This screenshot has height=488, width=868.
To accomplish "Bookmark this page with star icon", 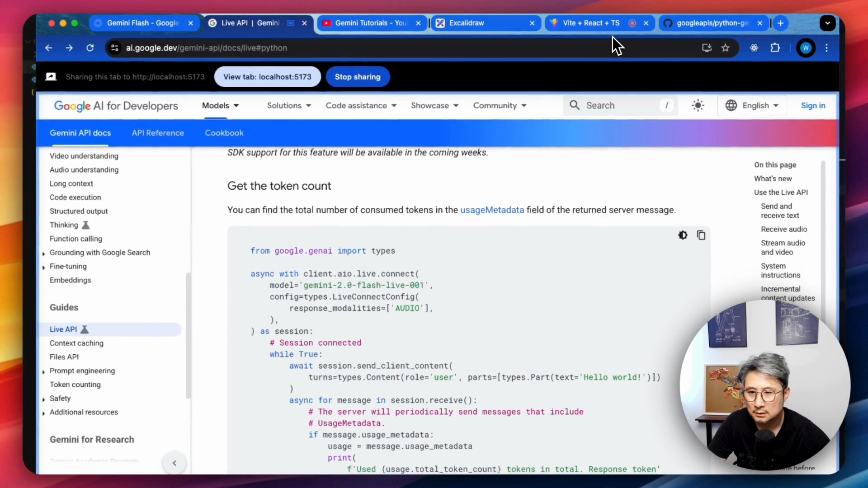I will pyautogui.click(x=726, y=48).
